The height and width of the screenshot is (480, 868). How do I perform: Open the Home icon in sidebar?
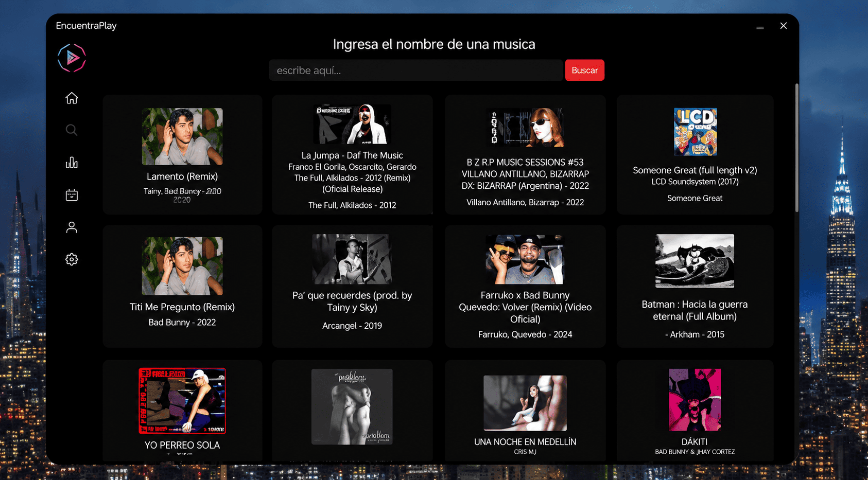[x=72, y=98]
